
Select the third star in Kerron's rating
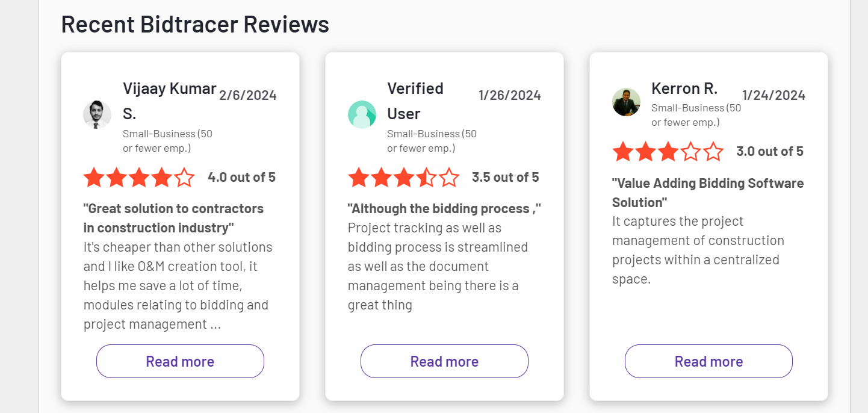[x=668, y=152]
